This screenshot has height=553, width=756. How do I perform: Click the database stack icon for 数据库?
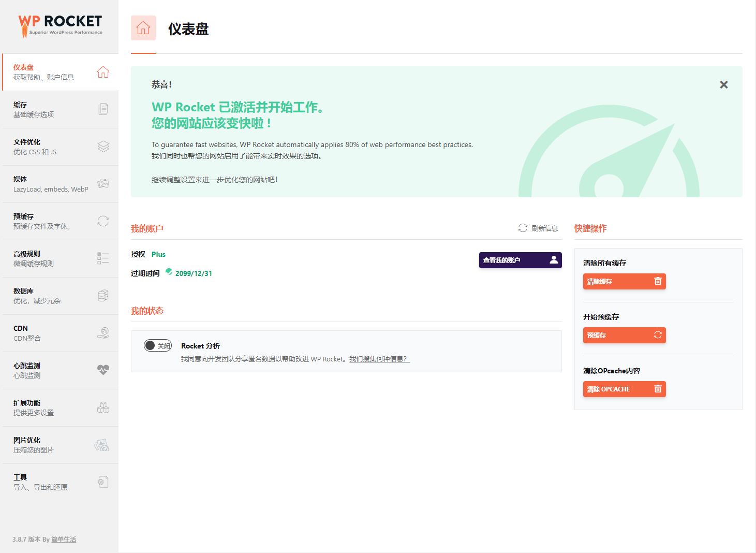click(x=103, y=295)
